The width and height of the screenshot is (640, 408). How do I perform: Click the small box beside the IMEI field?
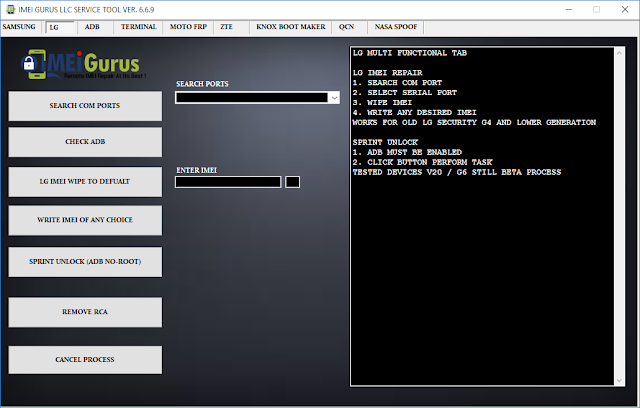(x=292, y=182)
